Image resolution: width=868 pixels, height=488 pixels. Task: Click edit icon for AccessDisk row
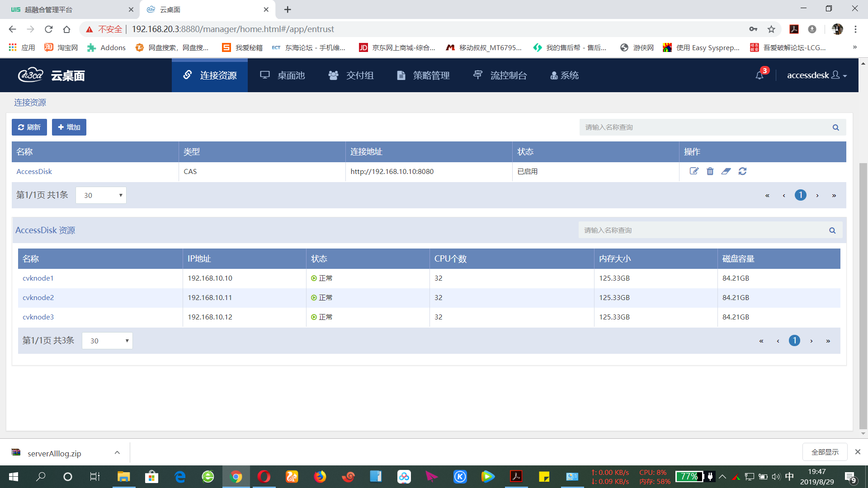tap(694, 171)
